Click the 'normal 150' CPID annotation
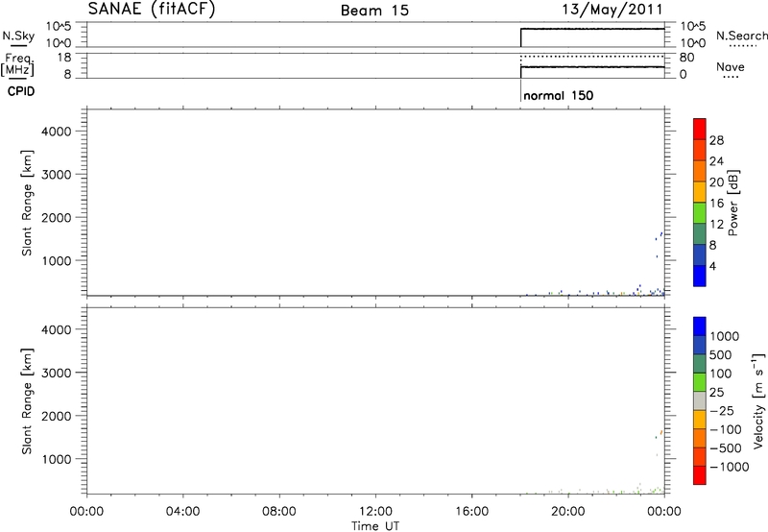Image resolution: width=768 pixels, height=532 pixels. (x=559, y=95)
